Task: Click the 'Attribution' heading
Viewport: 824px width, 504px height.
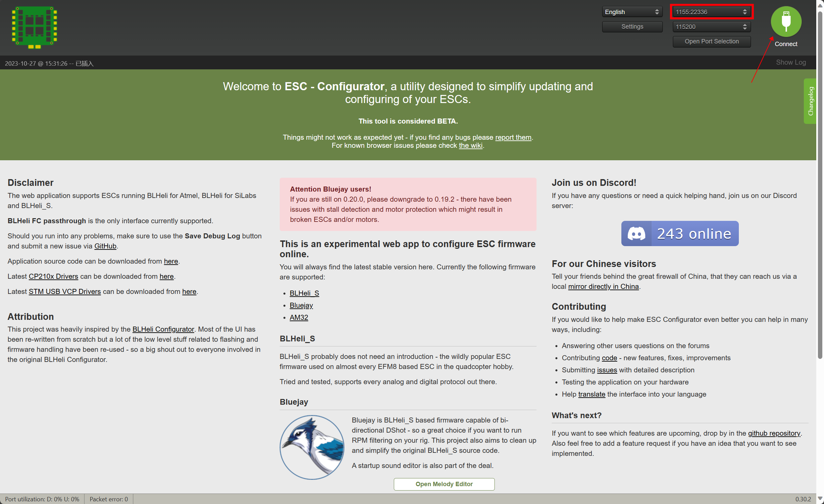Action: (31, 316)
